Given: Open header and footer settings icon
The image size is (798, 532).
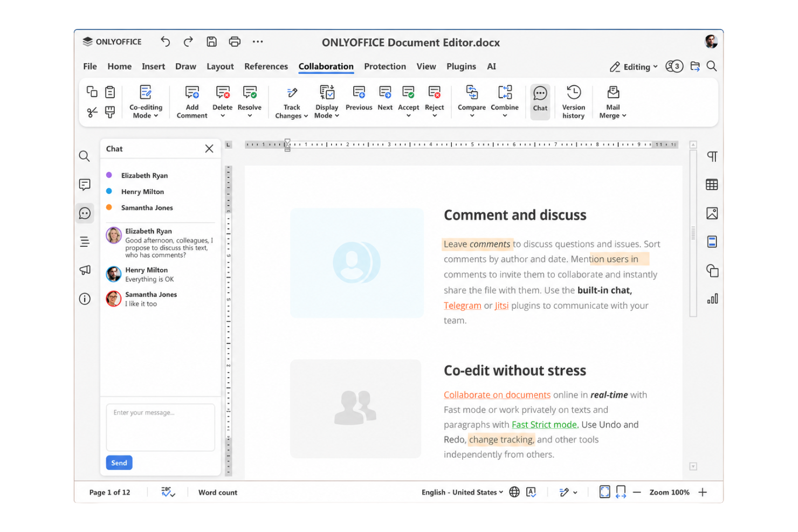Looking at the screenshot, I should (712, 242).
